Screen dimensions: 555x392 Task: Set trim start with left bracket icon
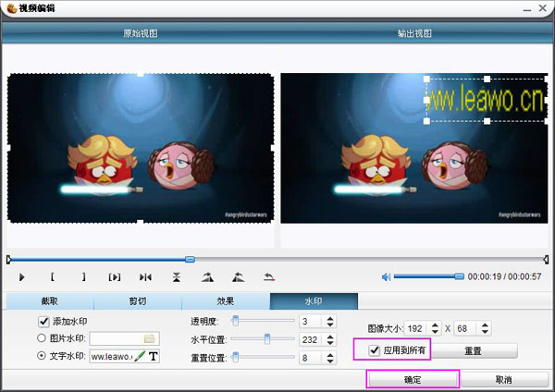coord(53,277)
